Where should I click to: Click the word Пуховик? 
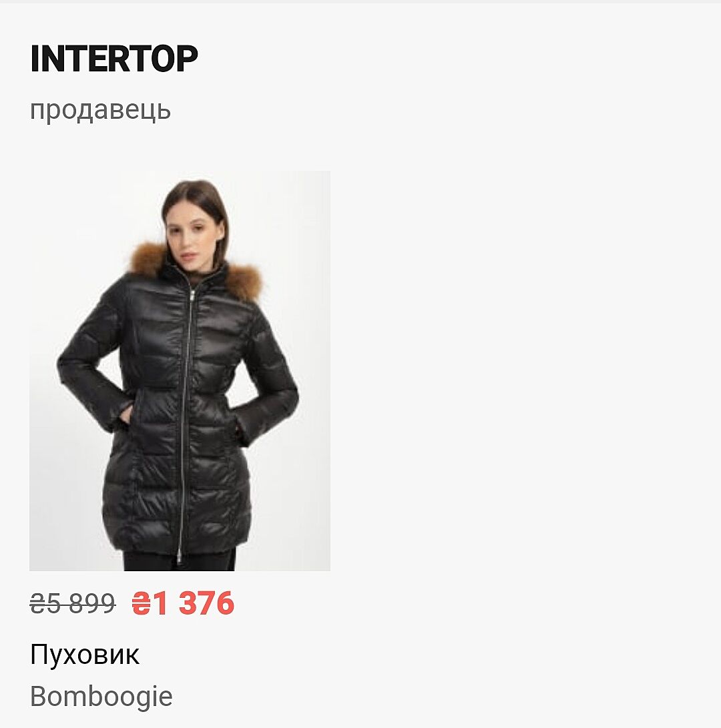coord(85,655)
